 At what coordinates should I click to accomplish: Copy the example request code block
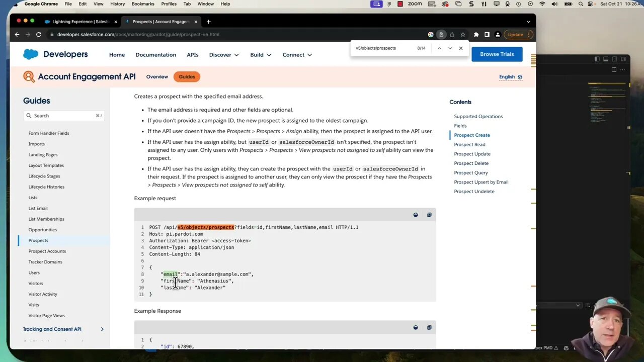pos(429,215)
